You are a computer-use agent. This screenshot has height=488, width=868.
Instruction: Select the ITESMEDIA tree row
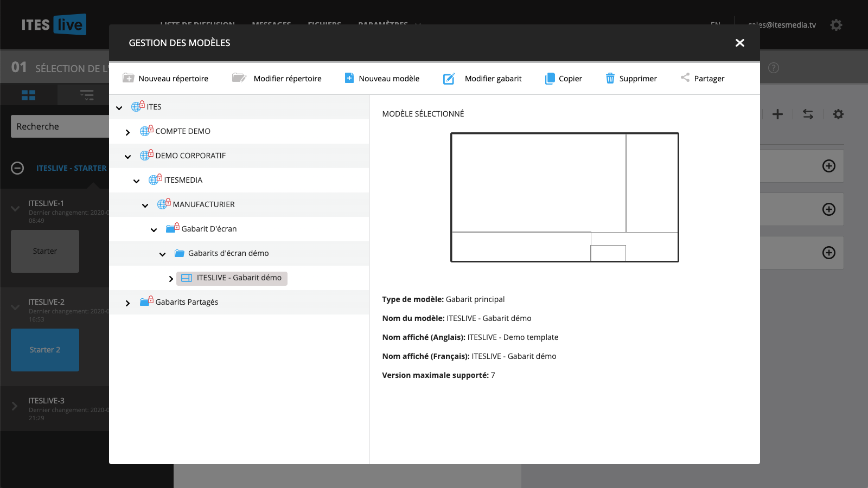click(239, 180)
